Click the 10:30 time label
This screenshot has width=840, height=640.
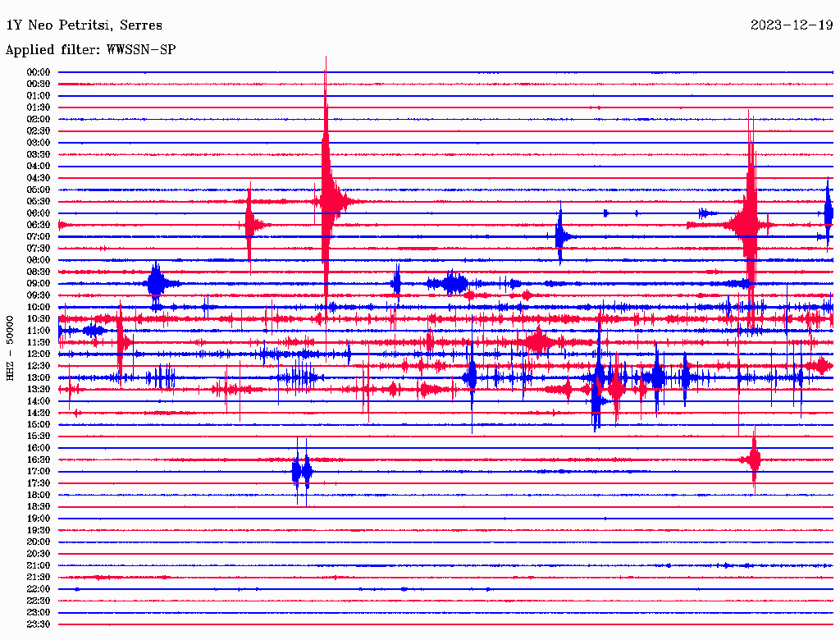39,319
